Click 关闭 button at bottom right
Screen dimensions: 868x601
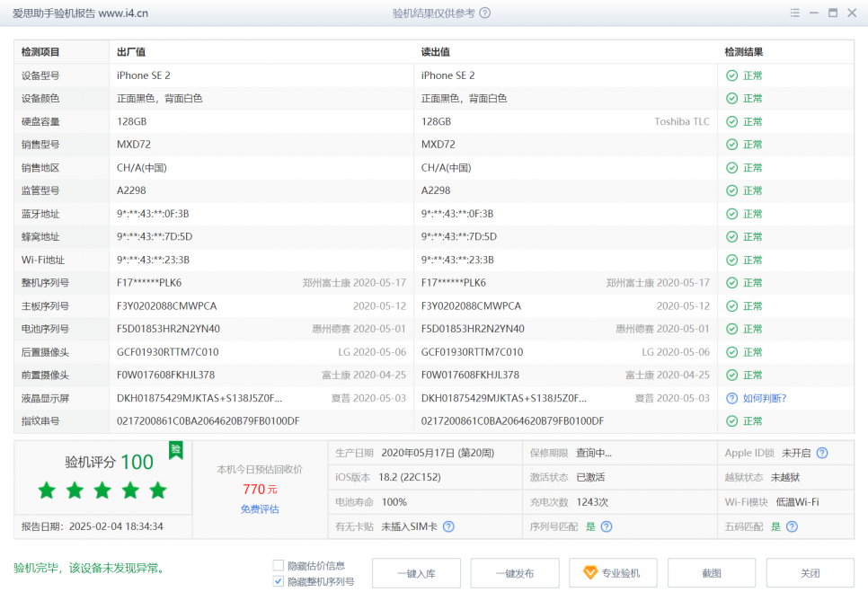click(x=810, y=573)
